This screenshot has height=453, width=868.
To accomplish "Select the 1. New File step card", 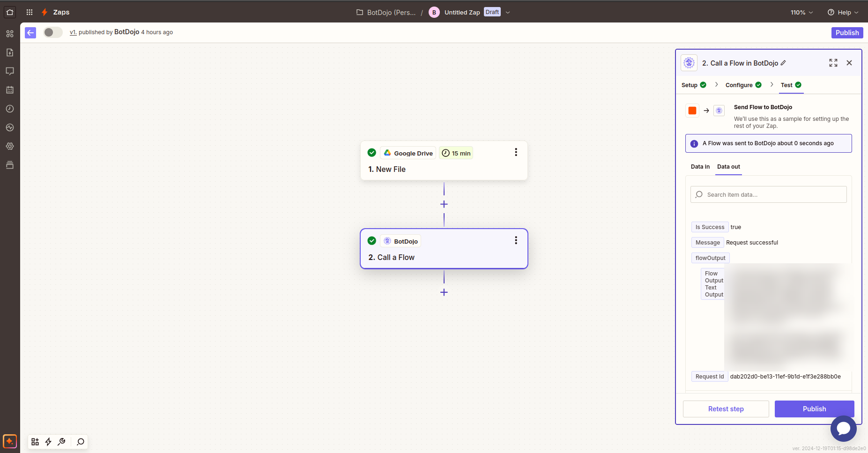I will click(x=444, y=161).
